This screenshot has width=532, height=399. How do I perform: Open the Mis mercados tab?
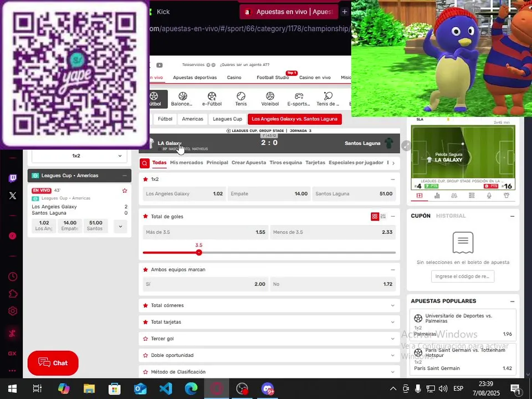tap(187, 162)
